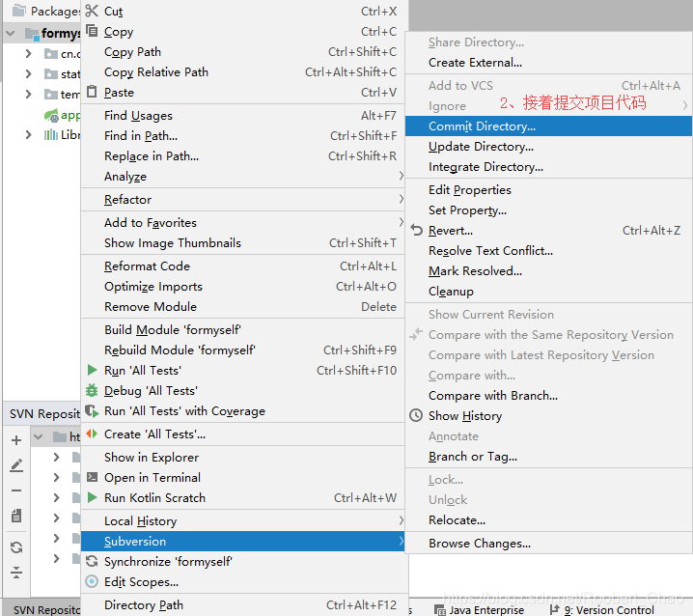Open the Analyze submenu arrow
693x616 pixels.
pos(401,176)
